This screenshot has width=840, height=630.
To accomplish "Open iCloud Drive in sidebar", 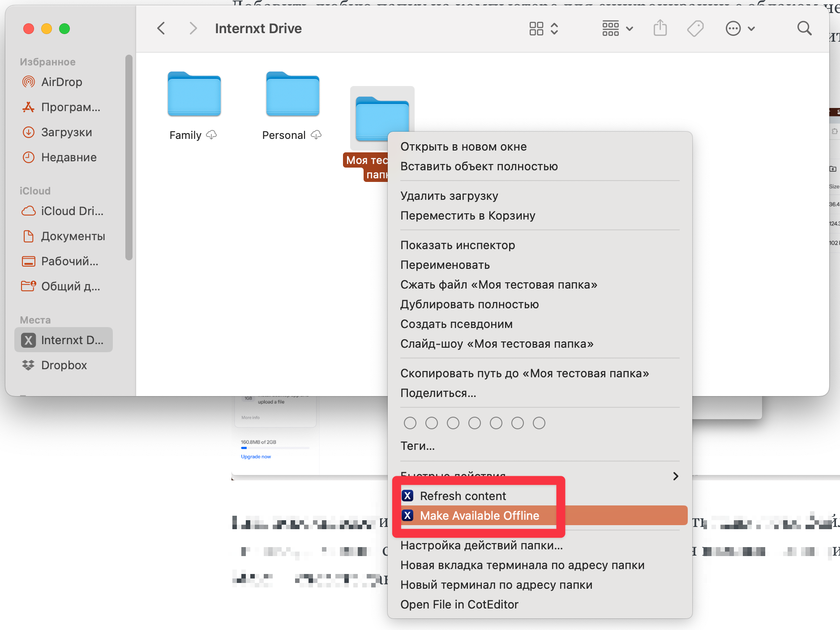I will click(x=64, y=211).
